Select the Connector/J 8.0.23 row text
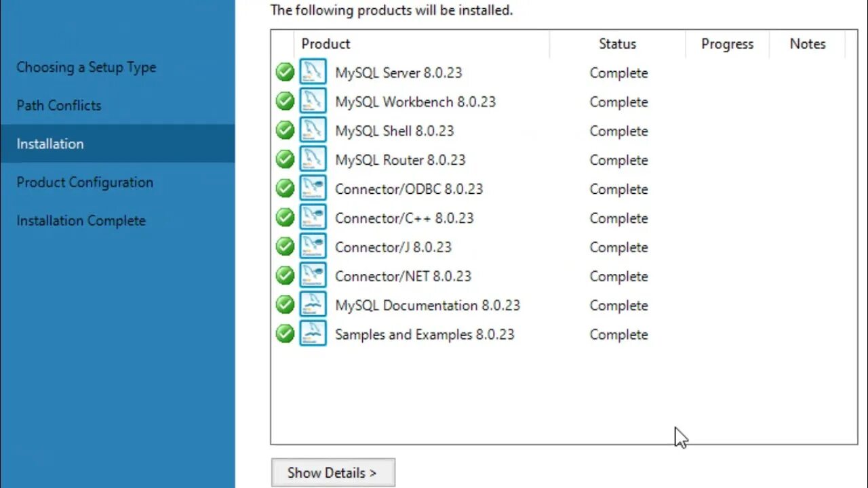 [393, 247]
